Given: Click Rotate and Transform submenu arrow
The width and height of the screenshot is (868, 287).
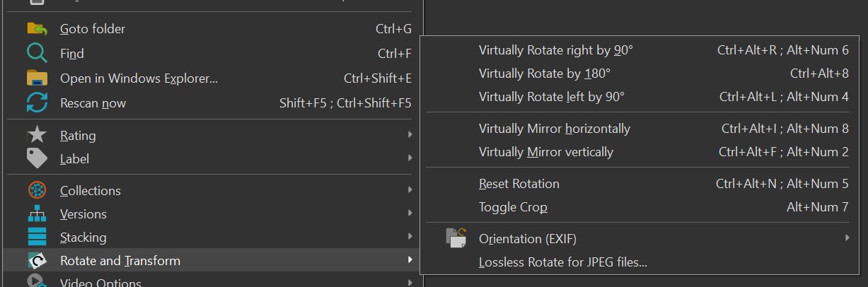Looking at the screenshot, I should tap(410, 260).
